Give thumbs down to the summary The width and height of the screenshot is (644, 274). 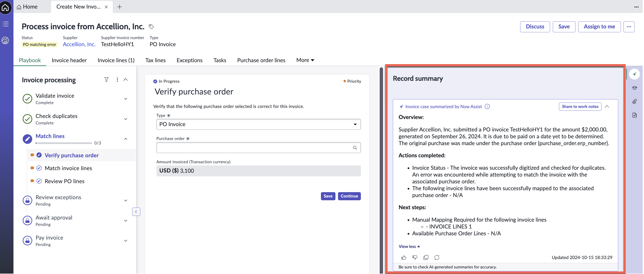coord(415,258)
